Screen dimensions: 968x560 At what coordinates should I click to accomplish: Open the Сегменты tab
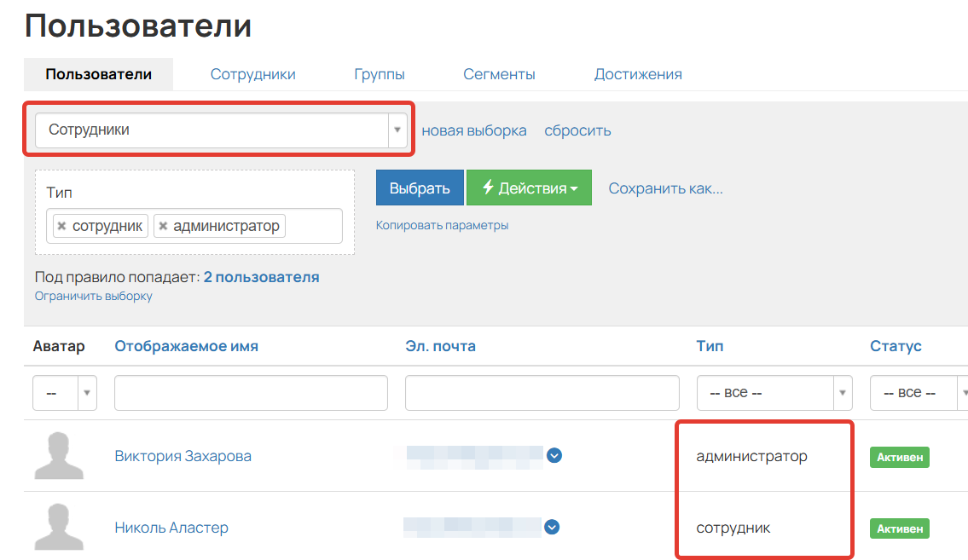tap(500, 74)
